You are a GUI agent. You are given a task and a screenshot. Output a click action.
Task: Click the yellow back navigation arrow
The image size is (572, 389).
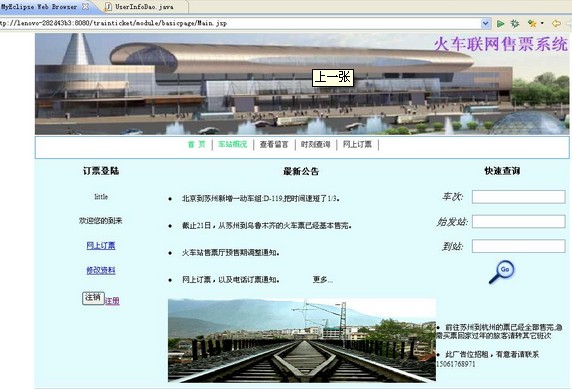tap(556, 24)
